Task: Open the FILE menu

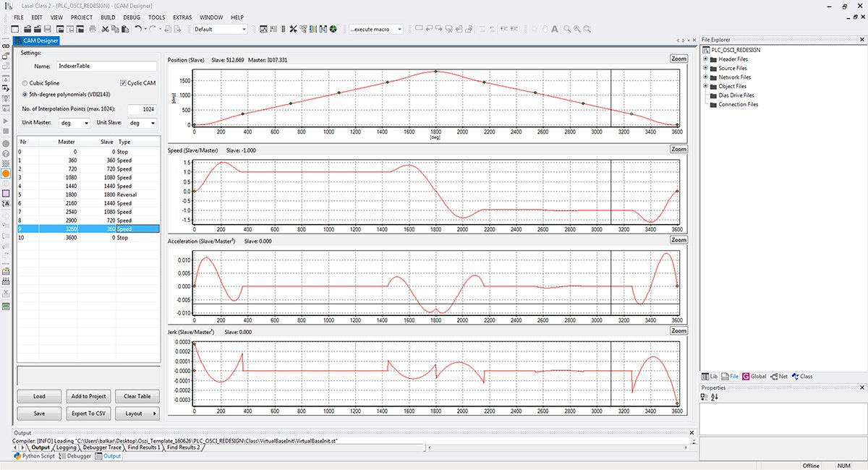Action: [x=19, y=17]
